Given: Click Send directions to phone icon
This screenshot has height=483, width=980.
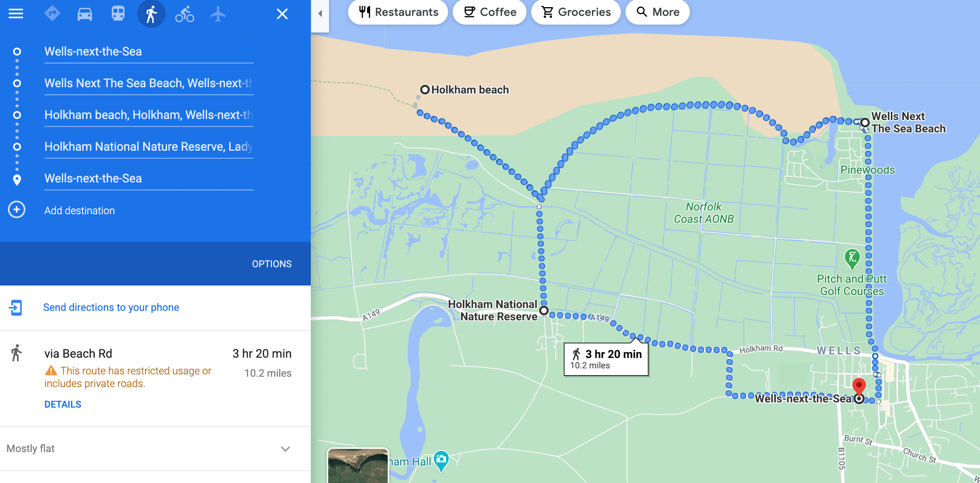Looking at the screenshot, I should tap(16, 308).
